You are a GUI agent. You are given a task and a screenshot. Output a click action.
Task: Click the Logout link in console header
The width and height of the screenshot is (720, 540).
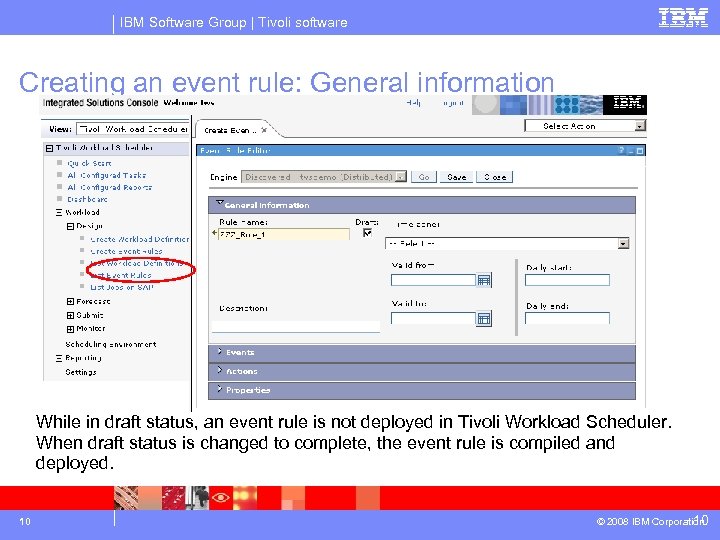[453, 102]
